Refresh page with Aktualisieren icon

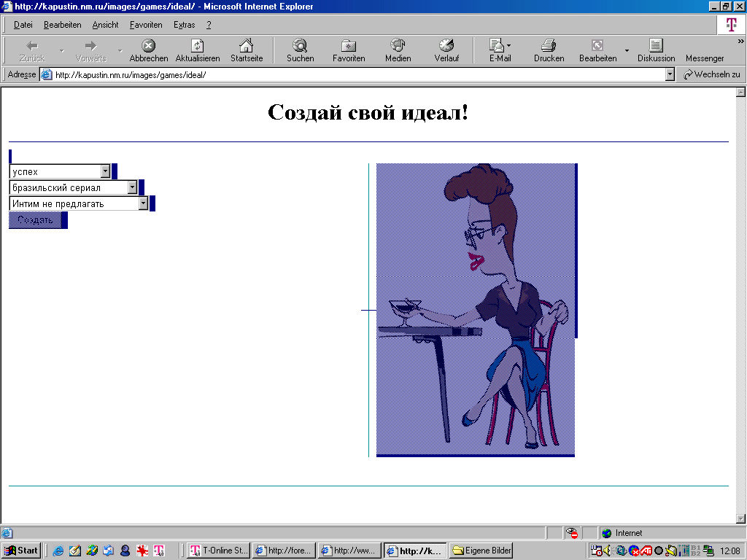[198, 46]
